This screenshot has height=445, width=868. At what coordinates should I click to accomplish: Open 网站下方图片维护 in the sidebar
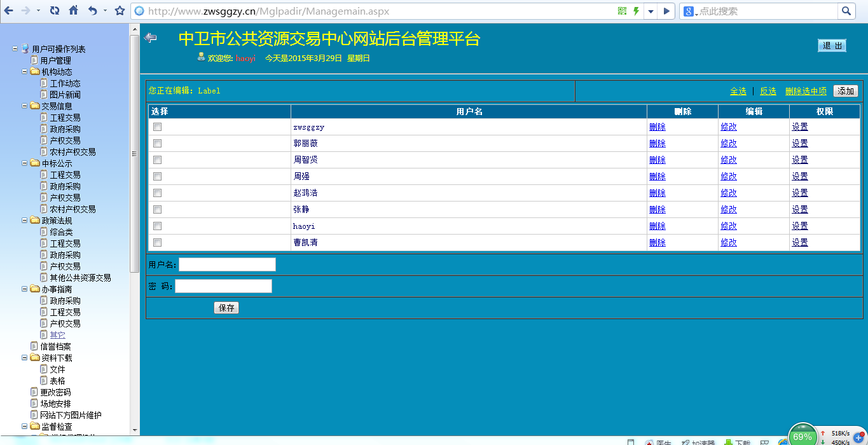pyautogui.click(x=71, y=415)
